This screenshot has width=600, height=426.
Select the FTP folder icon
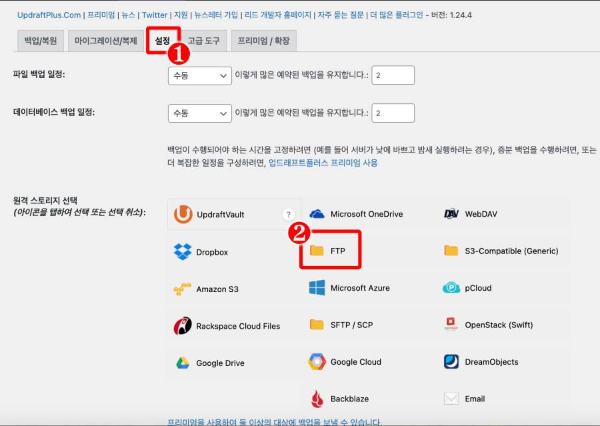[x=316, y=250]
